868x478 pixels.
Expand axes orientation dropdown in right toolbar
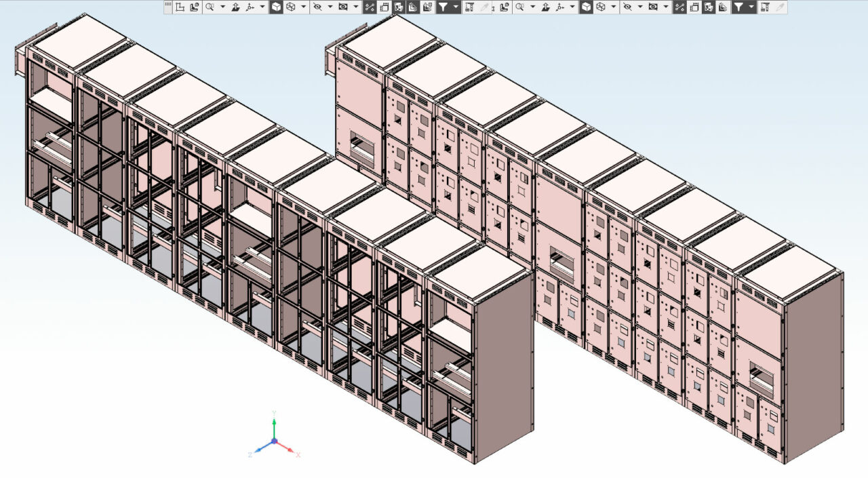click(x=572, y=7)
